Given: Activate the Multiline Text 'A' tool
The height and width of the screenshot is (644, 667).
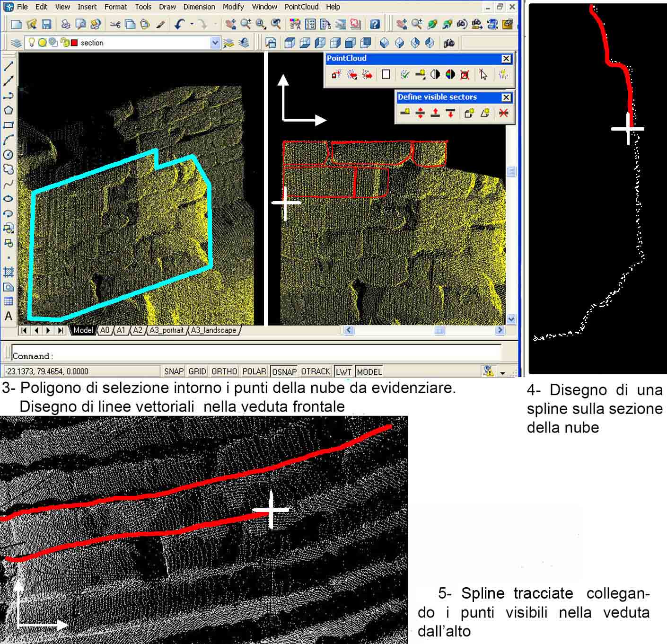Looking at the screenshot, I should click(9, 316).
